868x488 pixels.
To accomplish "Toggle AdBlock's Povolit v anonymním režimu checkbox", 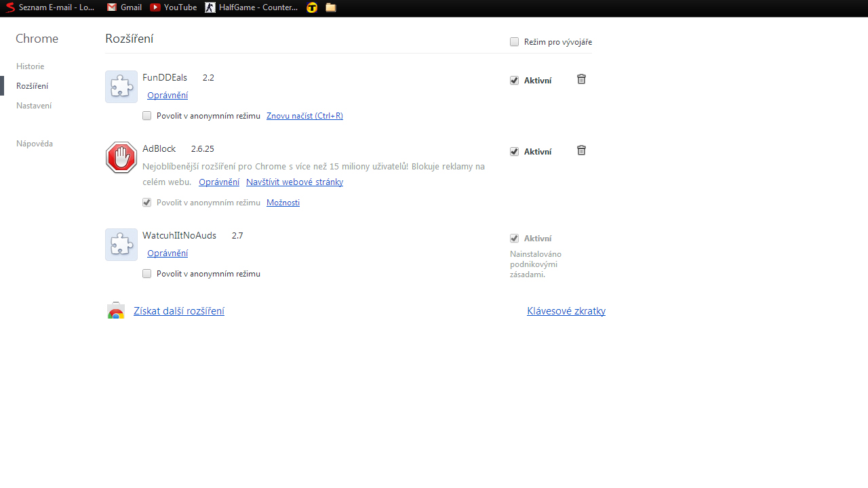I will point(146,203).
